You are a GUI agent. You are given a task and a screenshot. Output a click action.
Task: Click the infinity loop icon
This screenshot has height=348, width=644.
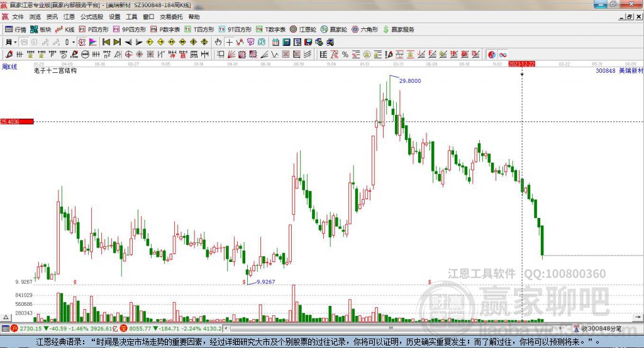click(502, 54)
